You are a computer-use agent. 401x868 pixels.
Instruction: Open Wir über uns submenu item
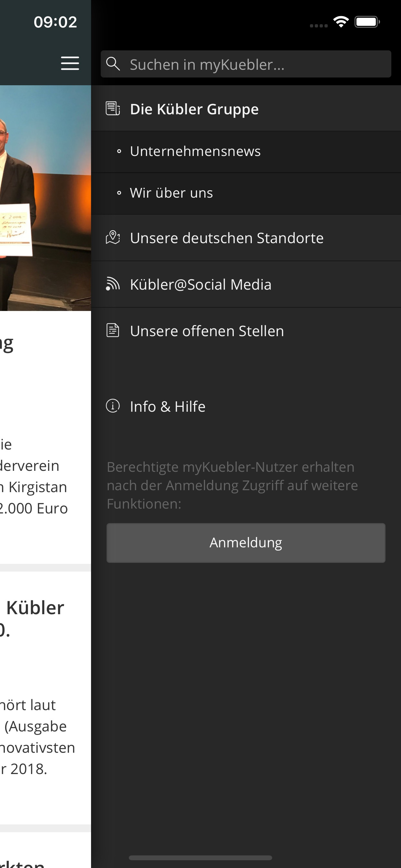[246, 193]
